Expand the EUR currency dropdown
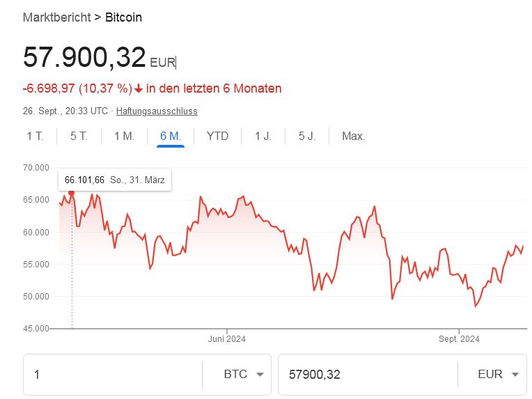Viewport: 532px width, 399px height. tap(498, 375)
